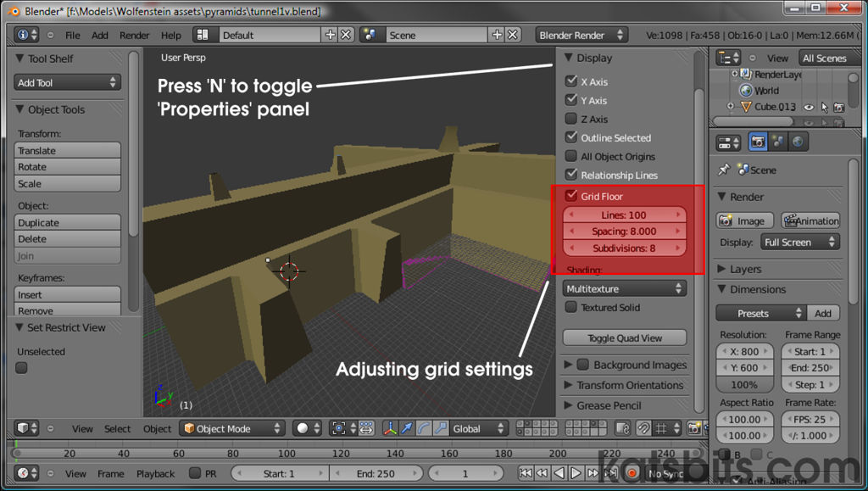Toggle Relationship Lines checkbox
The image size is (868, 491).
[571, 175]
